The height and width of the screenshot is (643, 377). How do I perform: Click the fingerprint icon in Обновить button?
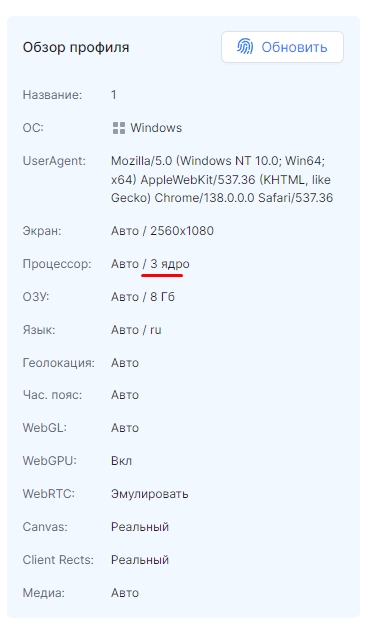(245, 47)
